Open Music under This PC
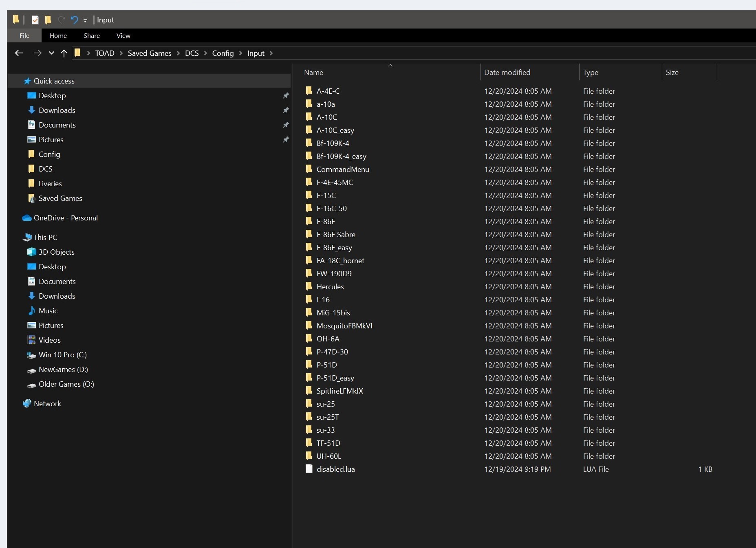Image resolution: width=756 pixels, height=548 pixels. tap(48, 310)
